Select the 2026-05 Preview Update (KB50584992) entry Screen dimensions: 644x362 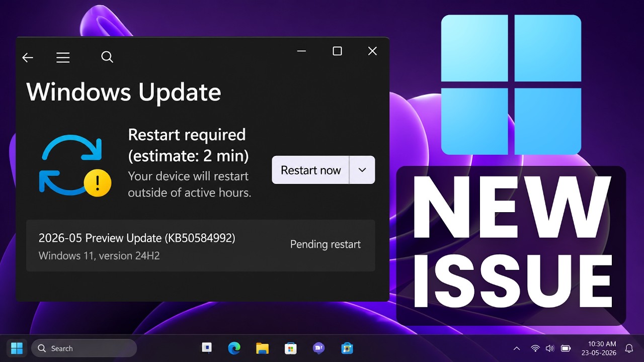pyautogui.click(x=200, y=245)
